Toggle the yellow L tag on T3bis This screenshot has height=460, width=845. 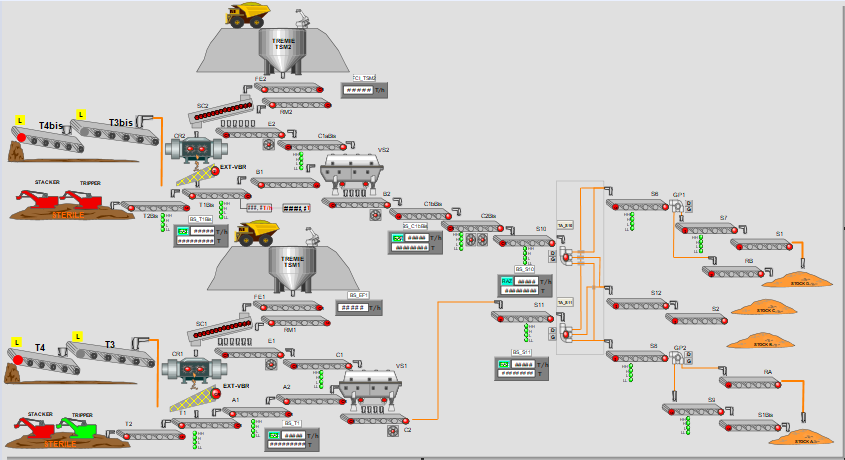point(81,115)
